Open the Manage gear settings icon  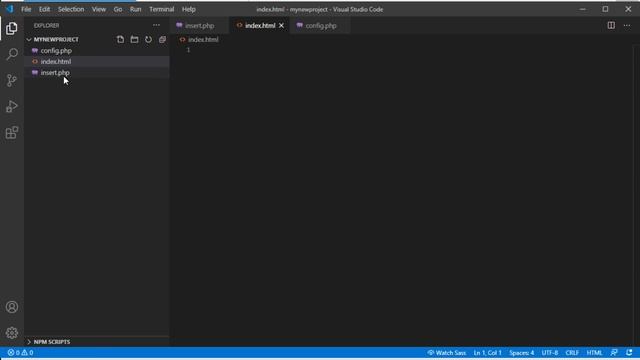[12, 333]
